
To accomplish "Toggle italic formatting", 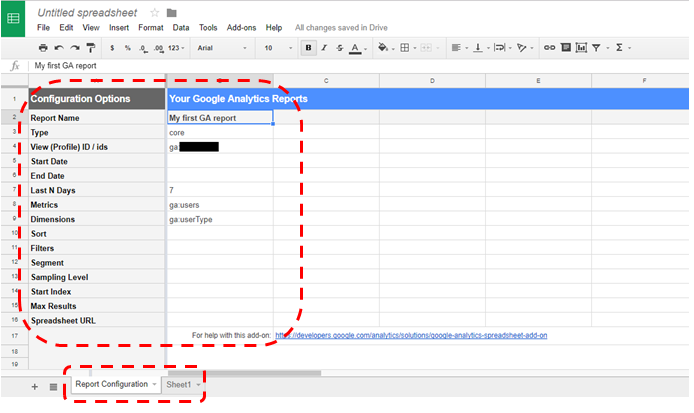I will [324, 48].
